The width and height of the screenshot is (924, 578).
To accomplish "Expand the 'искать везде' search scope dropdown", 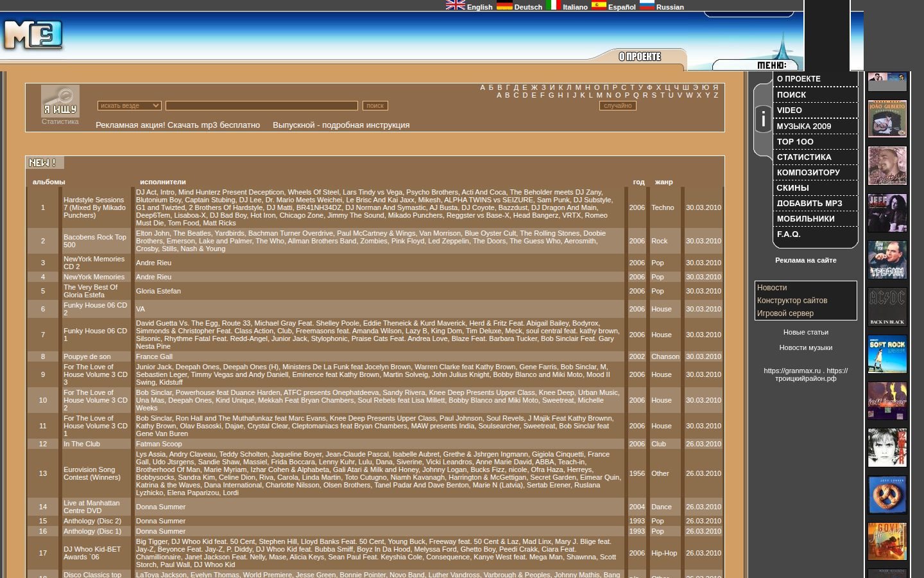I will coord(129,105).
